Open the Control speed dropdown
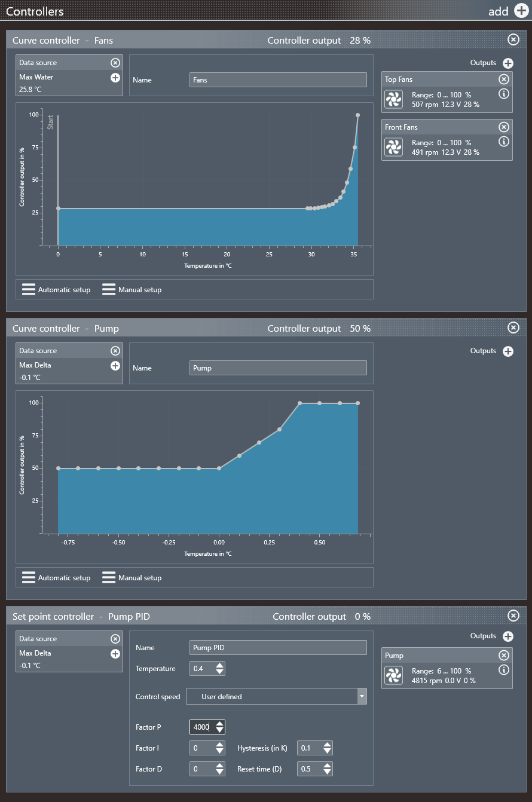The height and width of the screenshot is (802, 532). click(361, 696)
